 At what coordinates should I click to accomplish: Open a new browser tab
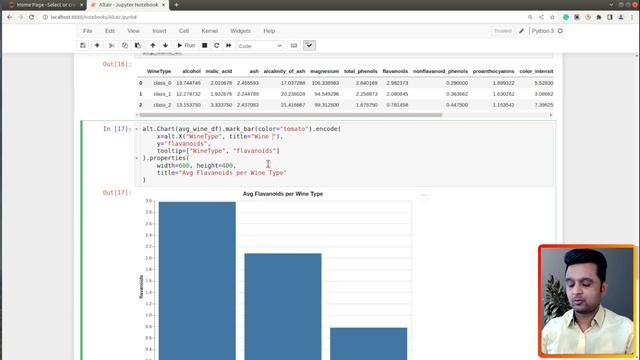click(x=176, y=5)
